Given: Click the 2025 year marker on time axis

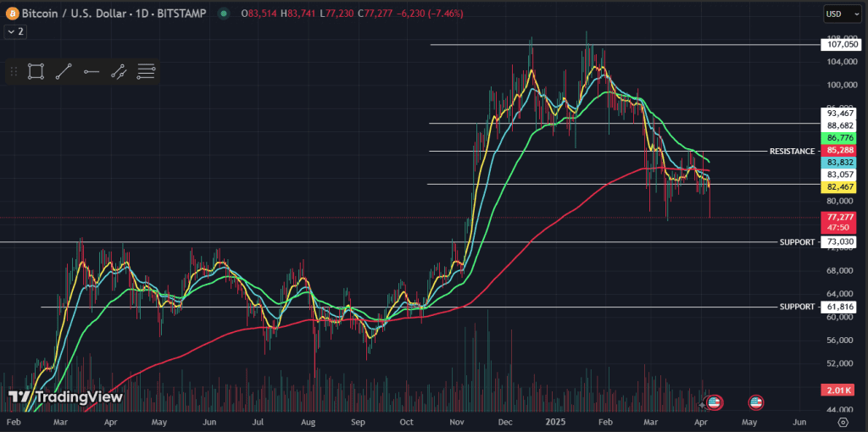Looking at the screenshot, I should point(554,422).
